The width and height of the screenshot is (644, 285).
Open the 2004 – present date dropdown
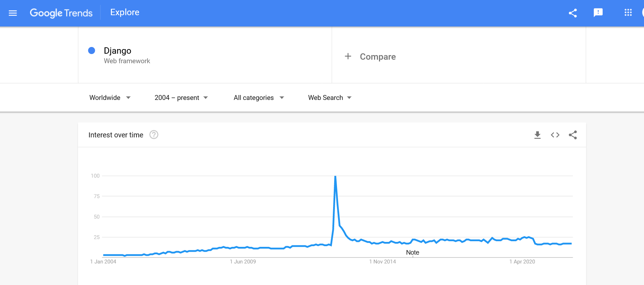181,98
